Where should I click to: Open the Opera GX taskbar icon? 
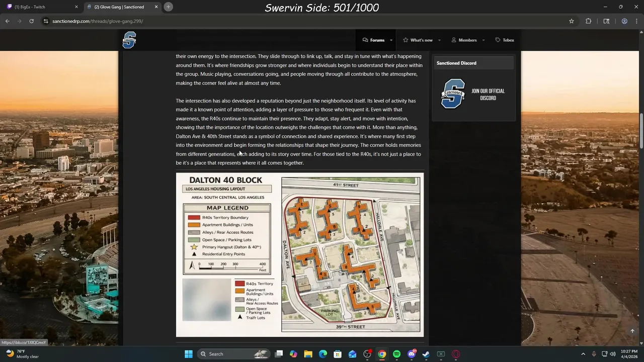point(456,354)
